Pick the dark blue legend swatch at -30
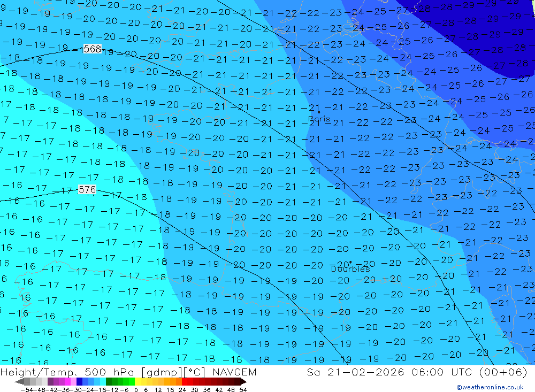Image resolution: width=535 pixels, height=392 pixels. click(x=79, y=382)
